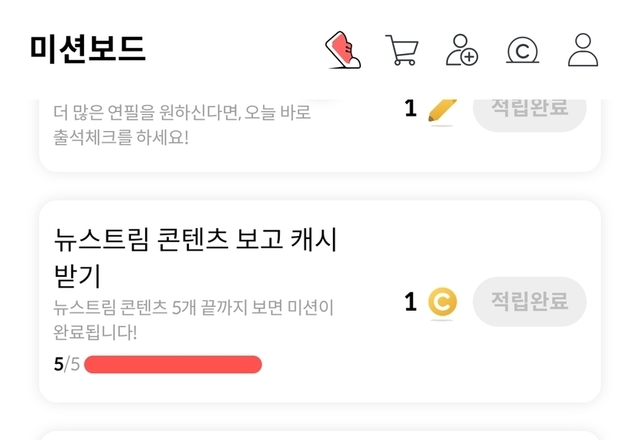Image resolution: width=640 pixels, height=440 pixels.
Task: Click the 더 많은 연필을 원하신다면 text line
Action: tap(182, 113)
